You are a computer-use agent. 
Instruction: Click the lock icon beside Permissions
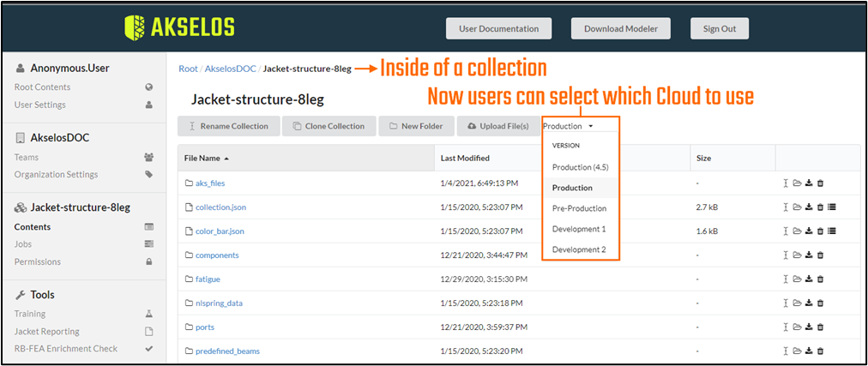(x=148, y=261)
